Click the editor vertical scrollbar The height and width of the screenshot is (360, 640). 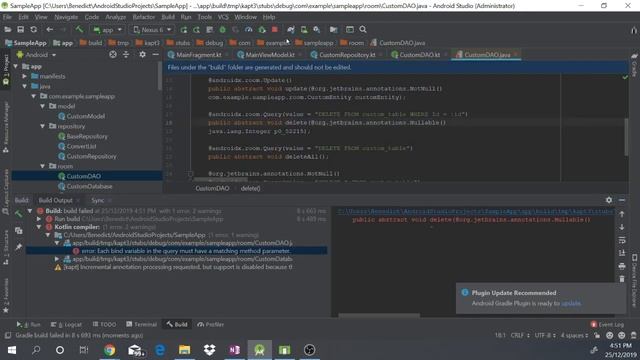click(x=626, y=137)
